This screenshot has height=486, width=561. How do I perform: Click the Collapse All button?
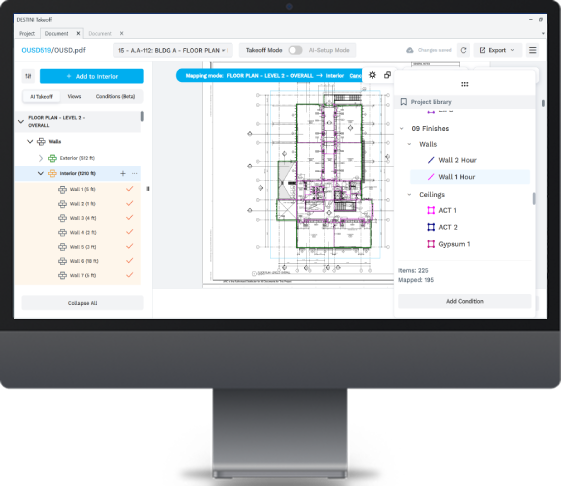pyautogui.click(x=83, y=303)
